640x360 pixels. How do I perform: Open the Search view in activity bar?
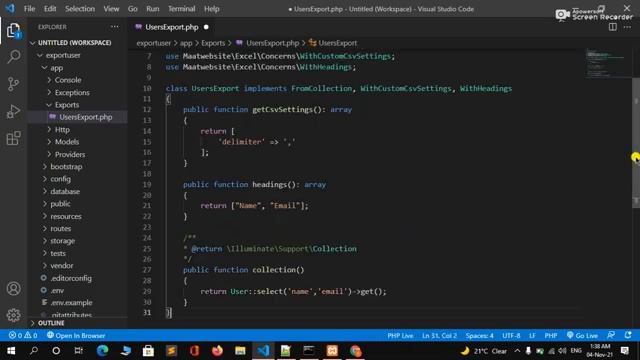click(13, 57)
